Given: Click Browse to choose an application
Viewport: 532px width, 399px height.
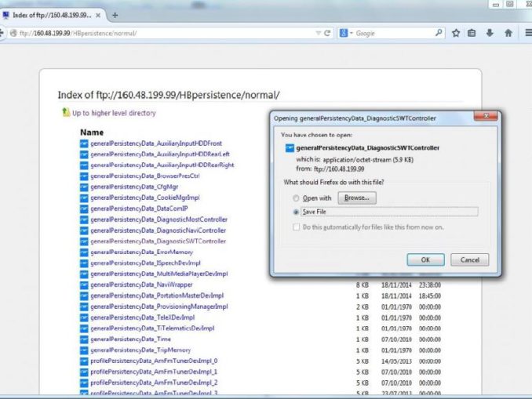Looking at the screenshot, I should [x=357, y=198].
